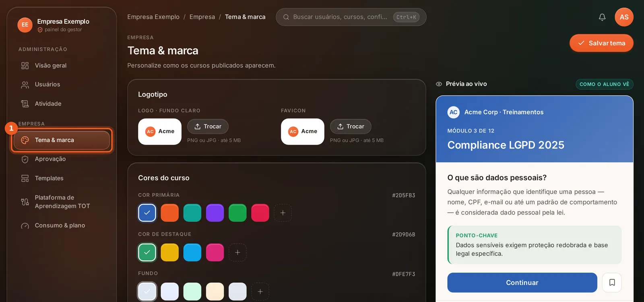Pick the pink highlight color swatch
Screen dimensions: 644x302
215,252
